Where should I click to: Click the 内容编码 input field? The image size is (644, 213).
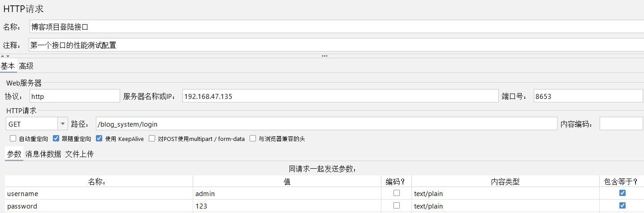[x=621, y=124]
